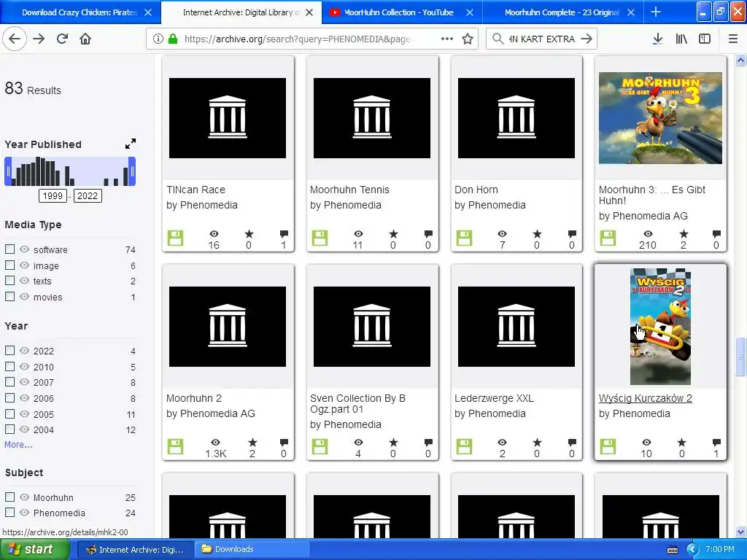This screenshot has width=747, height=560.
Task: Open the Downloads arrow in toolbar
Action: tap(658, 39)
